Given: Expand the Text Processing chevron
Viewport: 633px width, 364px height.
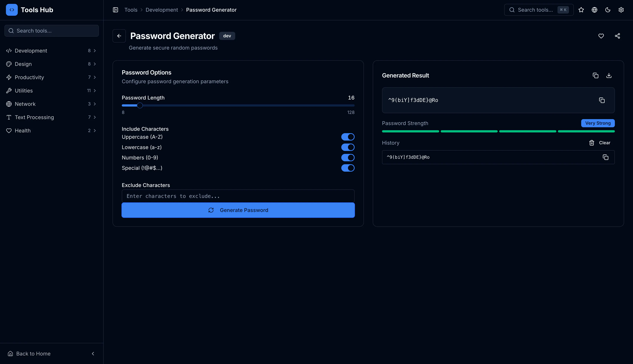Looking at the screenshot, I should click(x=95, y=117).
